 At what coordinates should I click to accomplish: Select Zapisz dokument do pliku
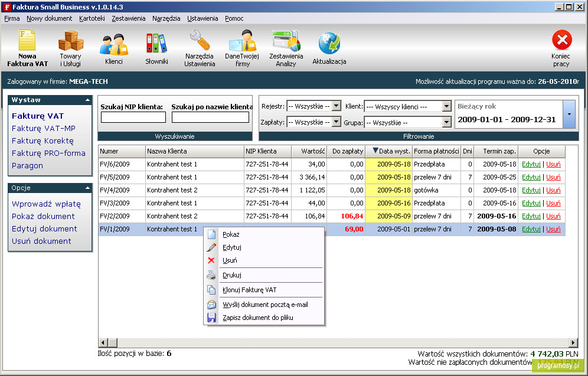(264, 318)
